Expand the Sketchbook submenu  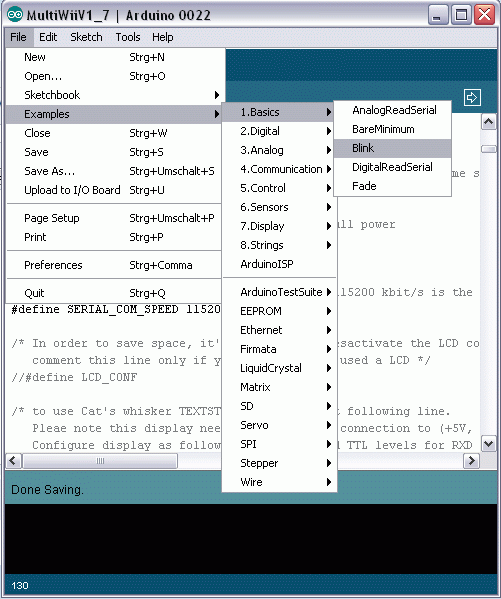(x=114, y=95)
